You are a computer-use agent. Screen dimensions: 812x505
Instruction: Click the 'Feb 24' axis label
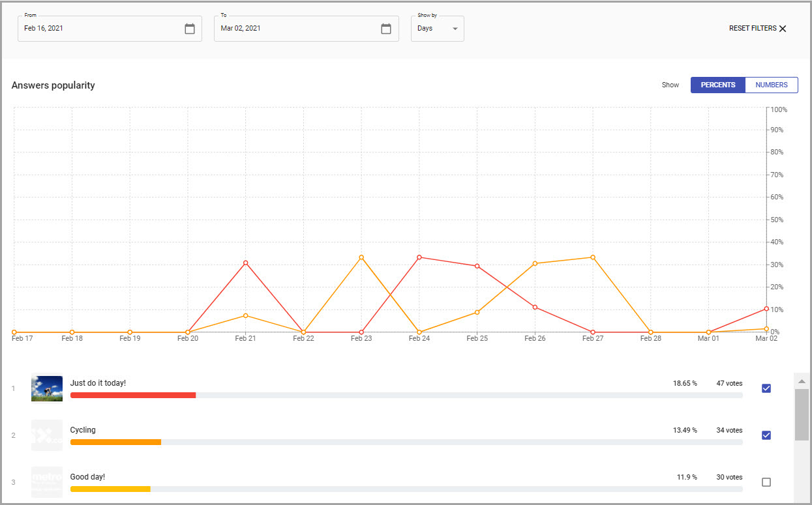point(419,338)
